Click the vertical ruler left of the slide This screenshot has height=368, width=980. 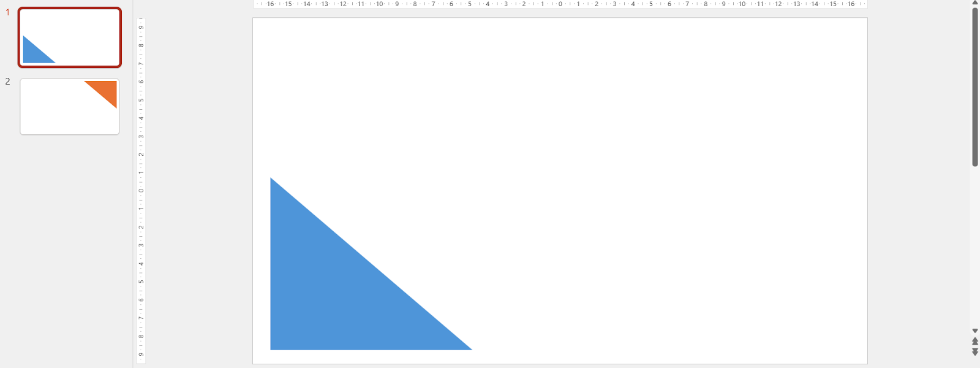pos(141,191)
